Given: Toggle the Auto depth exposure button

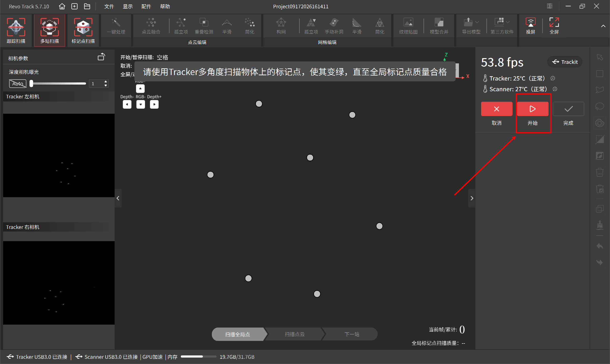Looking at the screenshot, I should [18, 84].
